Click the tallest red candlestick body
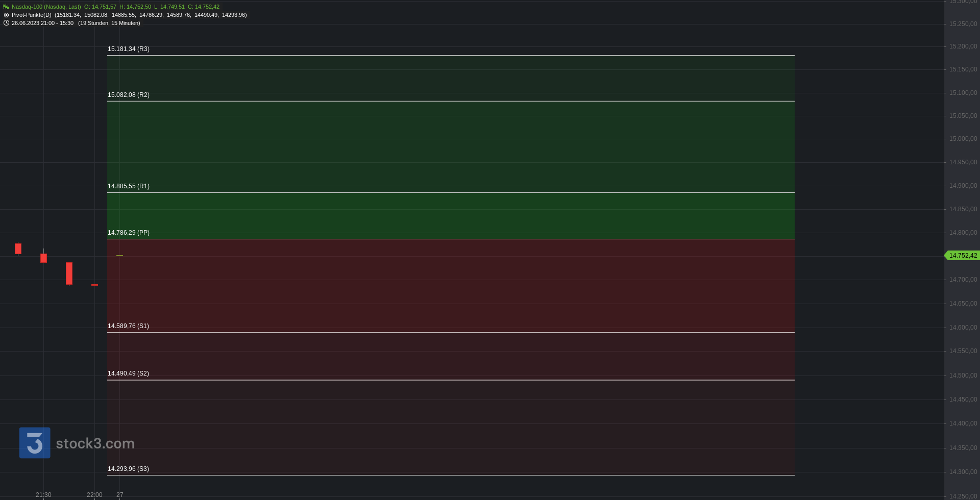 click(69, 273)
